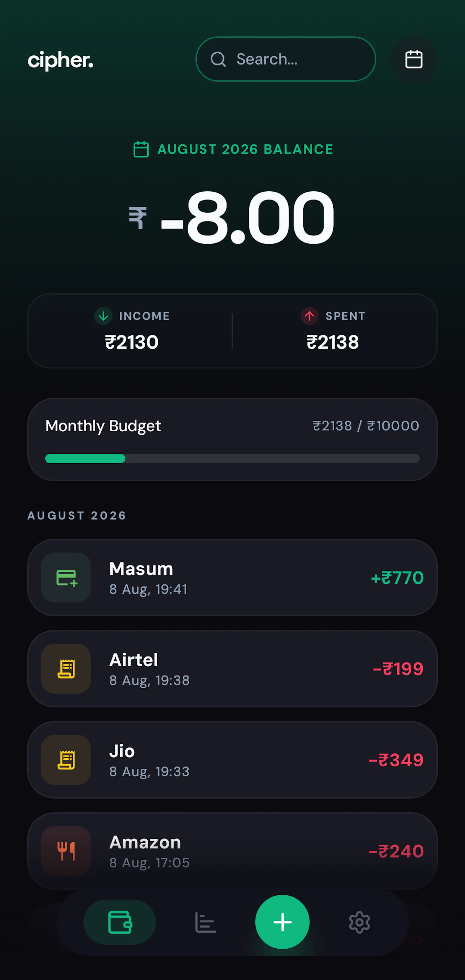Viewport: 465px width, 980px height.
Task: Tap the green plus add button
Action: [x=282, y=922]
